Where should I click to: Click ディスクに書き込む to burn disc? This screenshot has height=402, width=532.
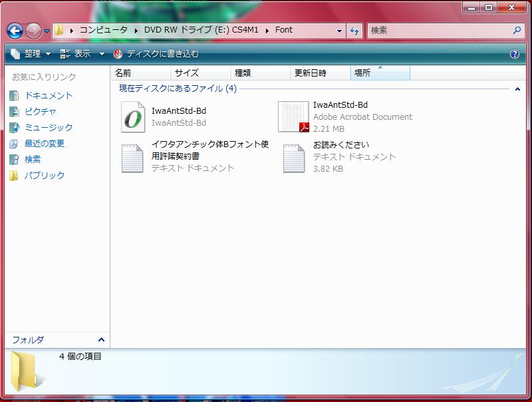click(156, 54)
